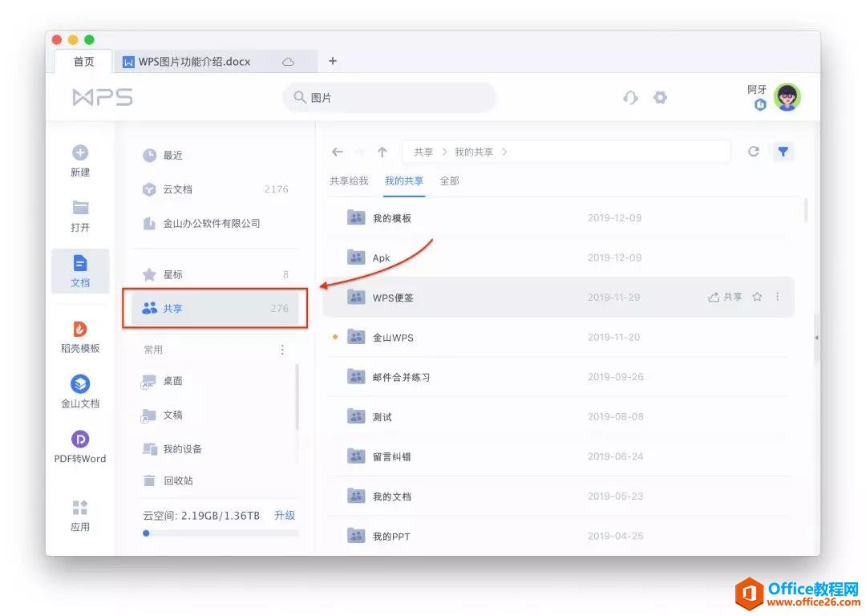The width and height of the screenshot is (866, 616).
Task: Add a new tab with plus icon
Action: coord(333,61)
